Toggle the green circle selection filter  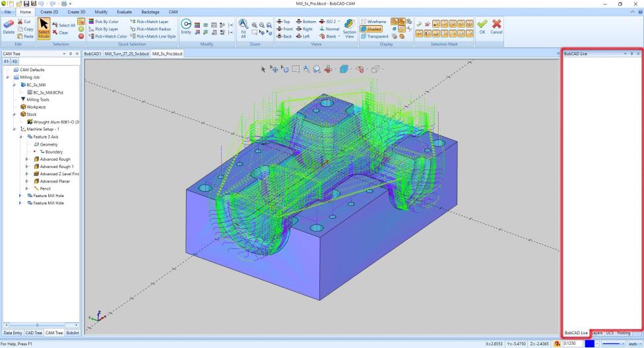[x=81, y=29]
